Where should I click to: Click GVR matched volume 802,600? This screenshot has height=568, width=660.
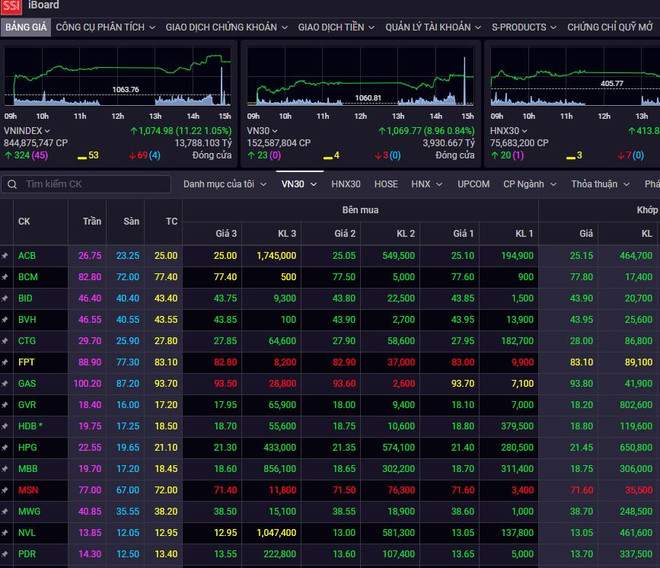(636, 405)
